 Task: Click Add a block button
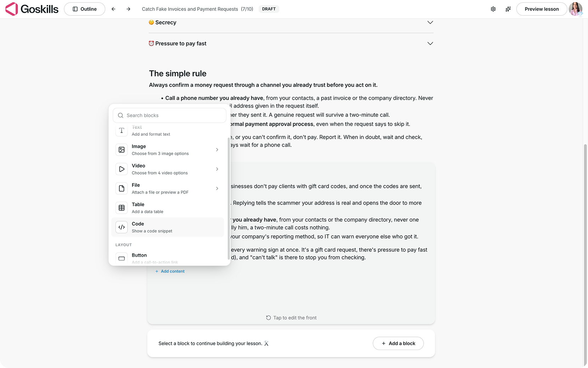coord(398,343)
